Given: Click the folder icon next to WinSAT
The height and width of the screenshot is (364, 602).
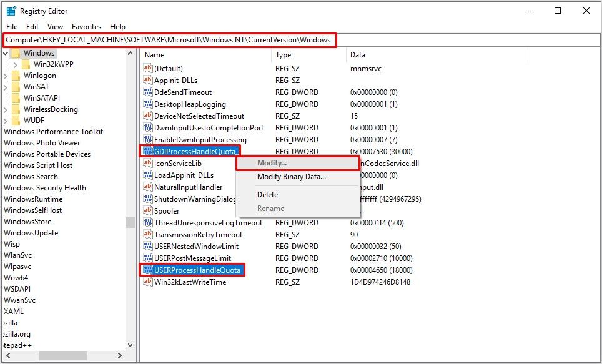Looking at the screenshot, I should pos(16,87).
